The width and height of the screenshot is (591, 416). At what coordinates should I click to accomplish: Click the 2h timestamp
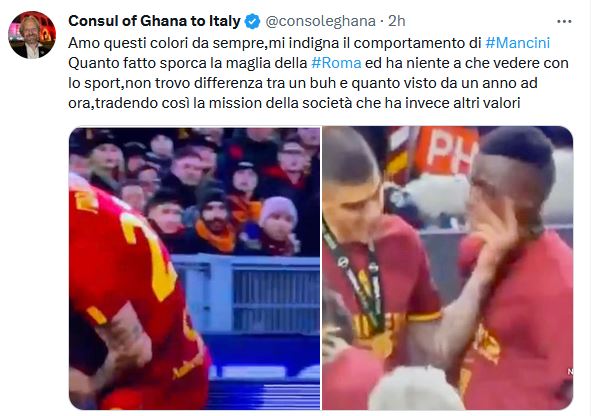click(397, 21)
